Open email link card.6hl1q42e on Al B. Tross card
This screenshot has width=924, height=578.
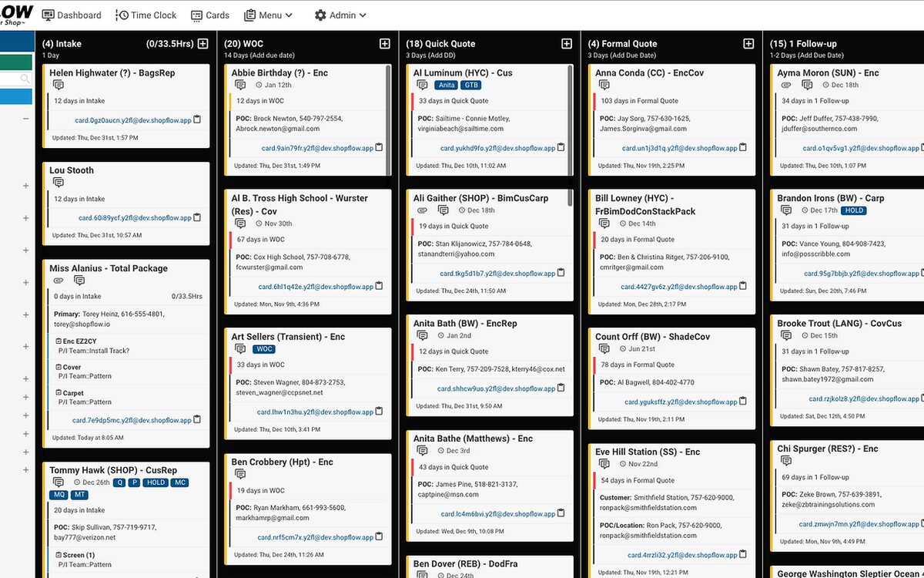tap(316, 287)
